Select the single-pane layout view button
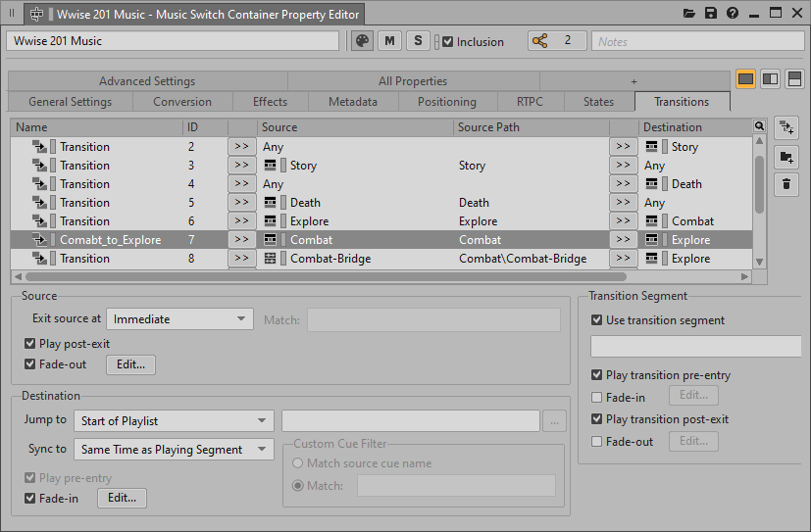This screenshot has width=811, height=532. [745, 79]
